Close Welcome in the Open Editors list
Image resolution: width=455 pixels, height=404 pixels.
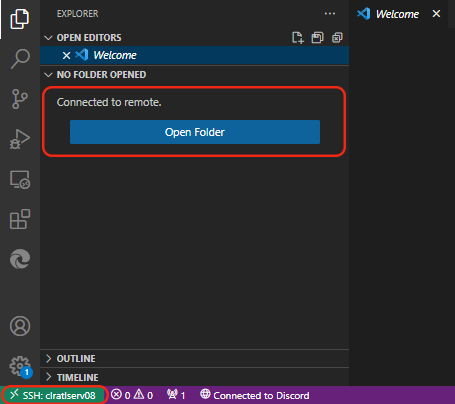click(66, 55)
